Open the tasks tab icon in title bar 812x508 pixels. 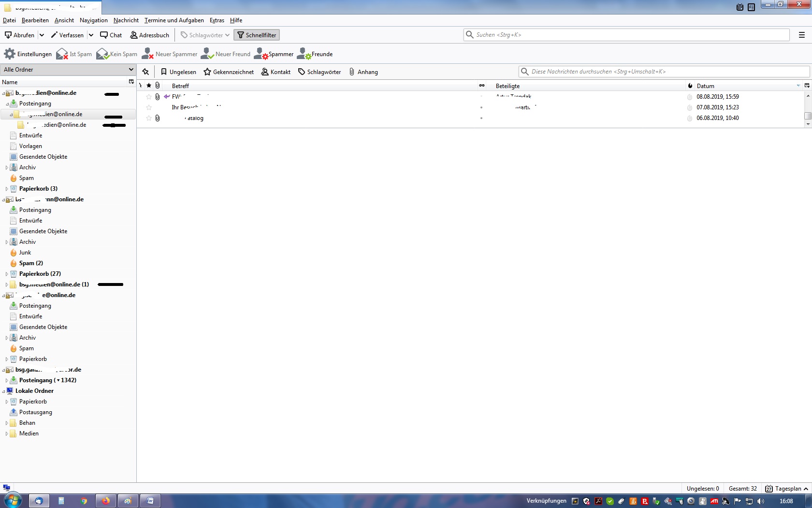click(x=752, y=7)
